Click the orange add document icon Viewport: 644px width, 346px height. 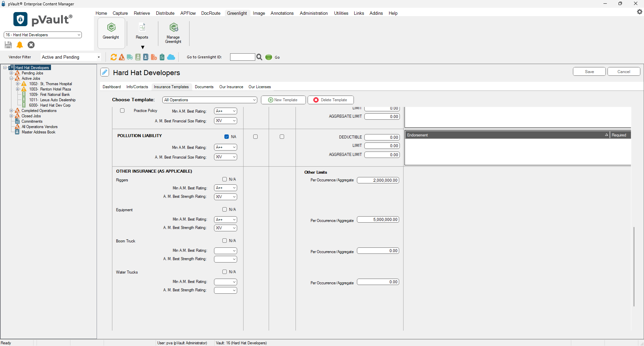tap(154, 57)
